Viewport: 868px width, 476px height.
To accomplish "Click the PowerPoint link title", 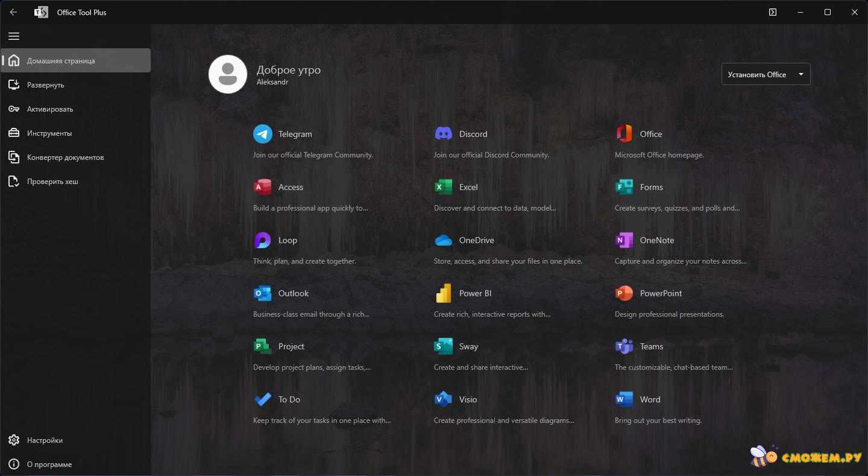I will (661, 293).
